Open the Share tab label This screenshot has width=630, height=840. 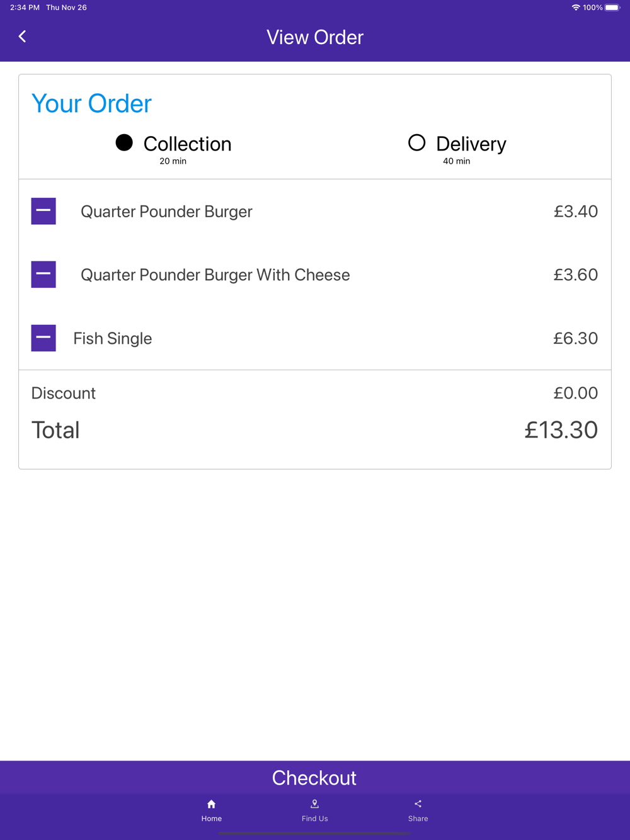coord(418,819)
